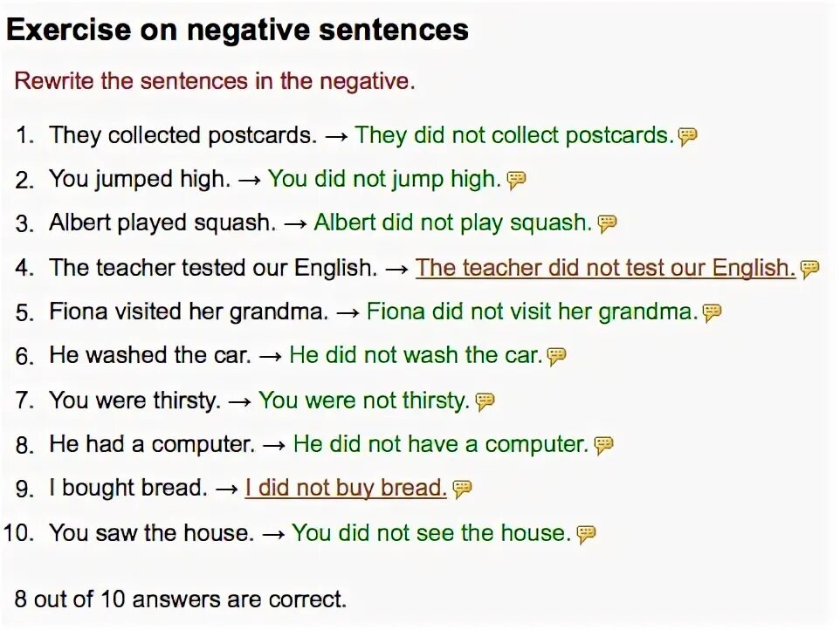
Task: Click underlined answer 'I did not buy bread.'
Action: [346, 488]
